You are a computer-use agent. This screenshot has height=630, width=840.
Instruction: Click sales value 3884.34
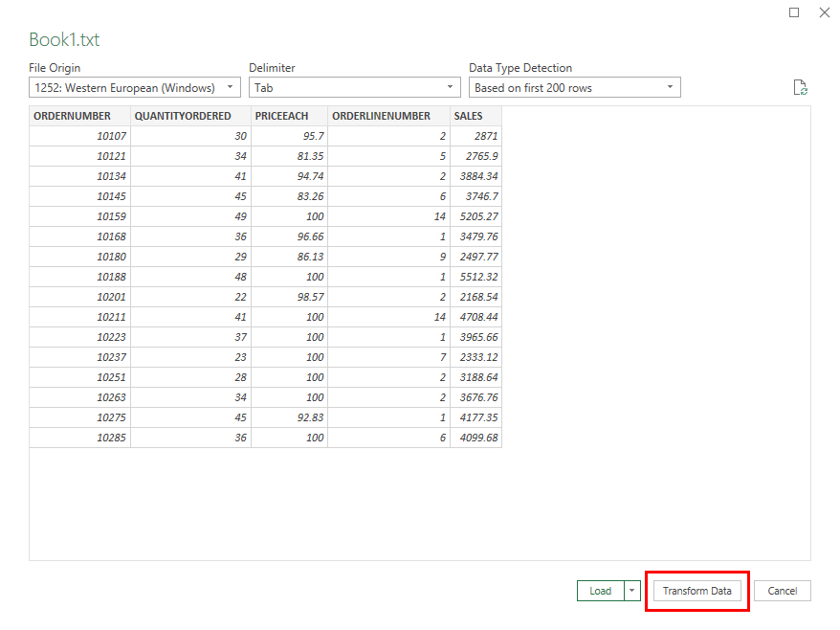click(475, 176)
